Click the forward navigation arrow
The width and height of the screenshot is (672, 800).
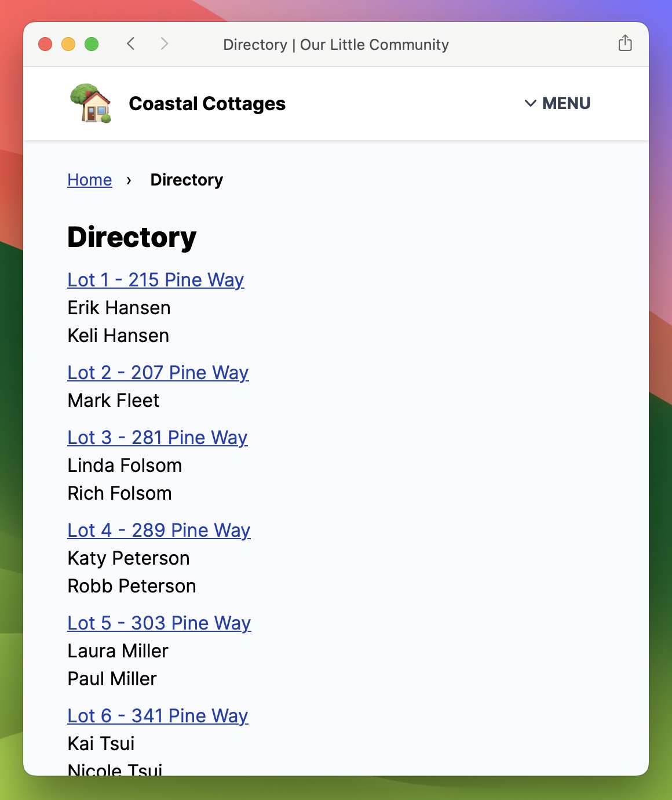click(165, 44)
